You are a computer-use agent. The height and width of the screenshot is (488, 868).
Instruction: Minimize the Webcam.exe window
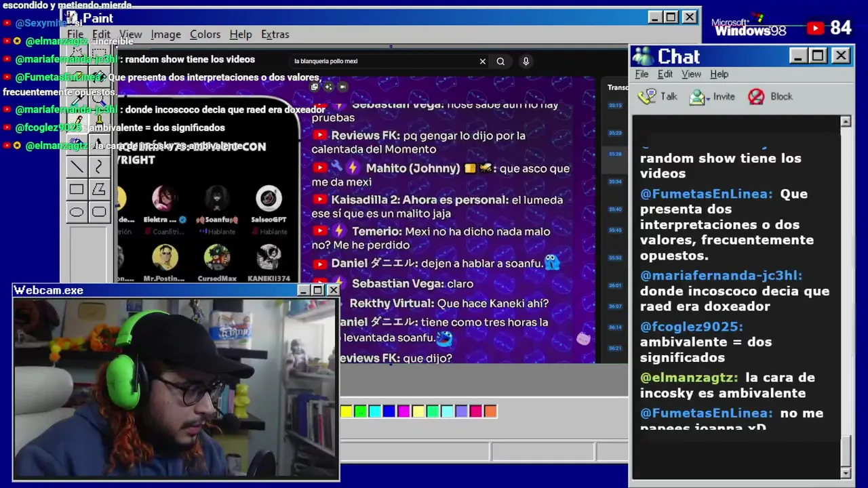[x=304, y=290]
